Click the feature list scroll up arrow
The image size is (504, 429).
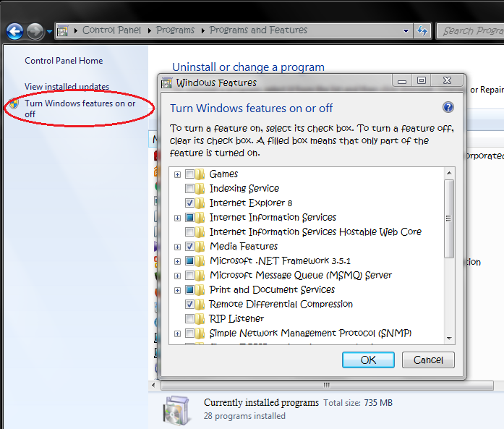point(449,173)
